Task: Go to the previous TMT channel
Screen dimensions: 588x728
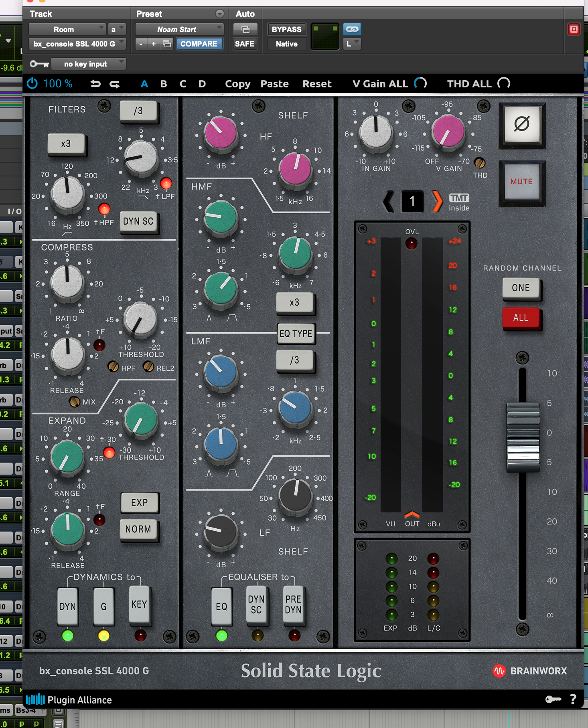Action: click(389, 201)
